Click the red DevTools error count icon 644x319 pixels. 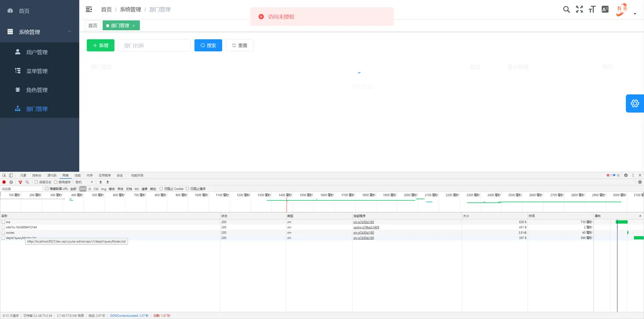(x=608, y=175)
